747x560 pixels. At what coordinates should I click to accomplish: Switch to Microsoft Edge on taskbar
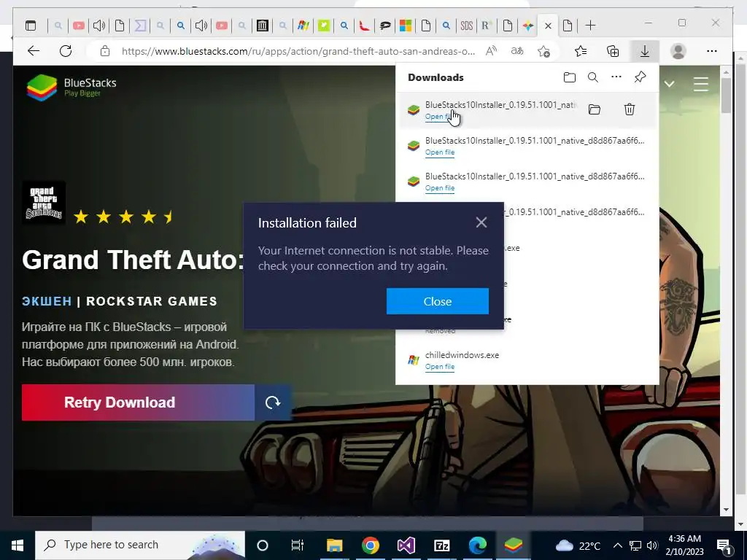tap(477, 545)
